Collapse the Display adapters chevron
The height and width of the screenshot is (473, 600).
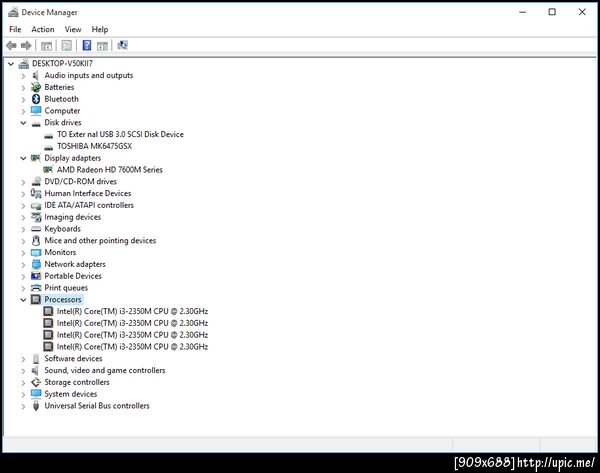(x=23, y=158)
